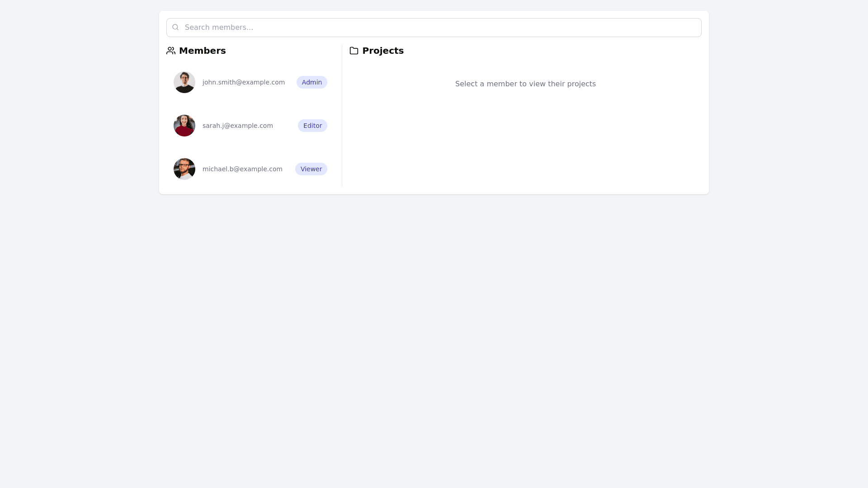Select sarah.j@example.com member
The width and height of the screenshot is (868, 488).
coord(237,126)
